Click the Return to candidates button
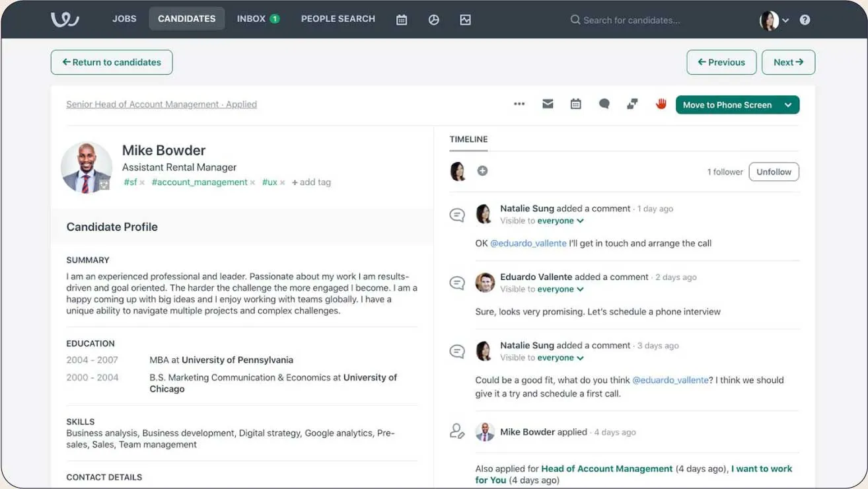This screenshot has height=489, width=868. point(112,62)
